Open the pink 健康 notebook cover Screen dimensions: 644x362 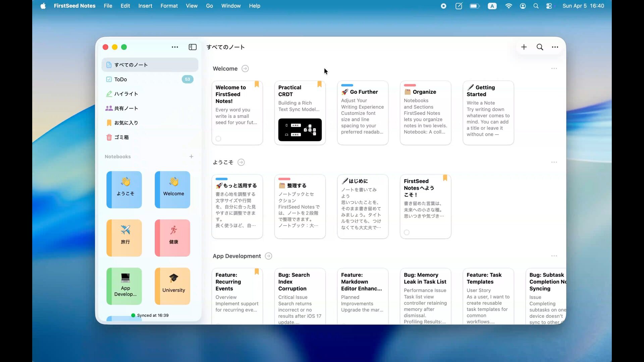point(172,238)
